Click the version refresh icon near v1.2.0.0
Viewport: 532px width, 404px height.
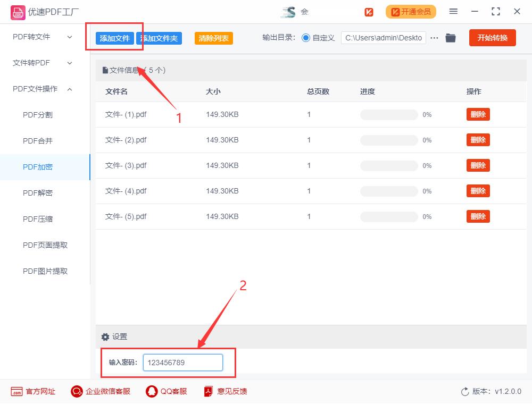point(463,391)
